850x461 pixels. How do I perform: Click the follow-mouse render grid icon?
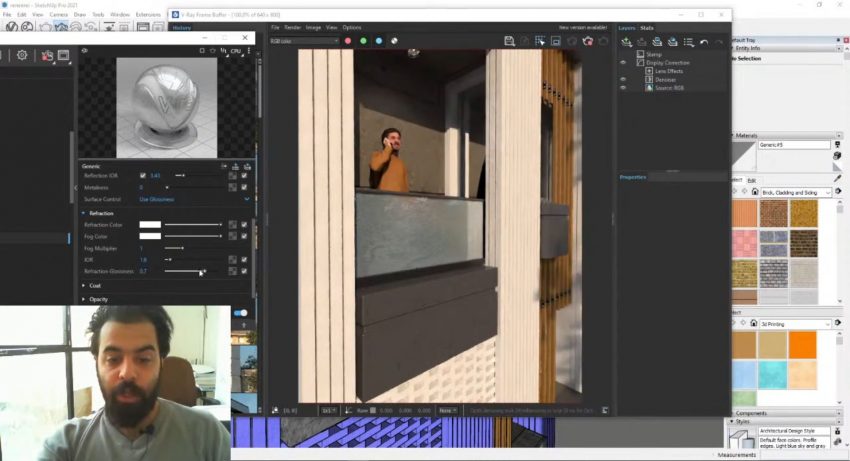(540, 41)
